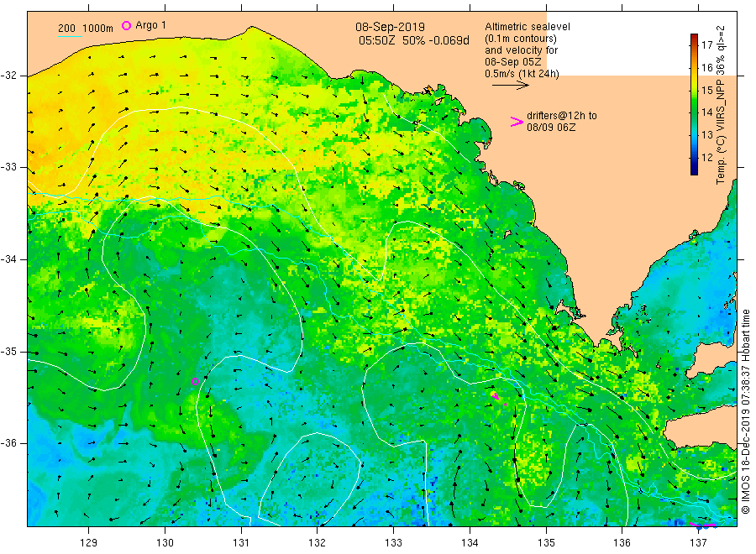Click the 'Altimetric sealevel' caption
Screen dimensions: 756x554
click(x=527, y=27)
